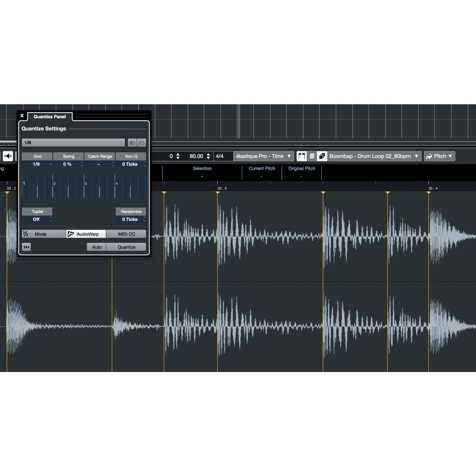Screen dimensions: 476x476
Task: Click the Mode crossed-arrows icon
Action: [26, 234]
